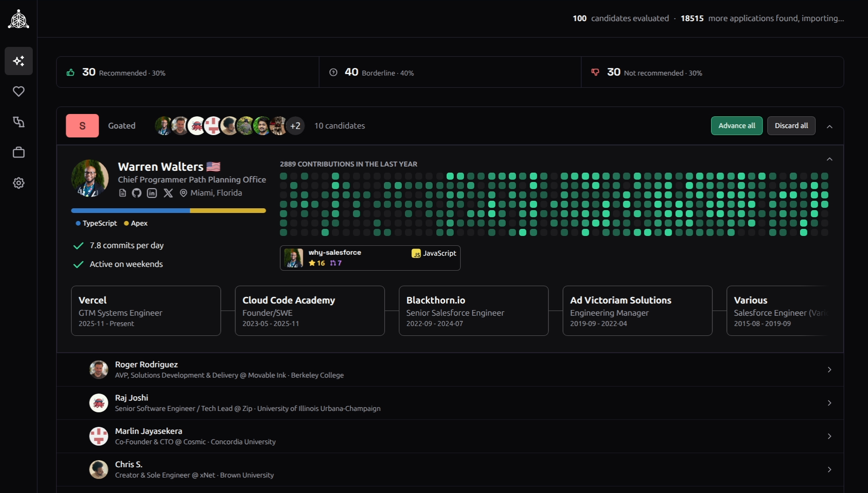
Task: Click '18515 more applications found' status
Action: 762,18
